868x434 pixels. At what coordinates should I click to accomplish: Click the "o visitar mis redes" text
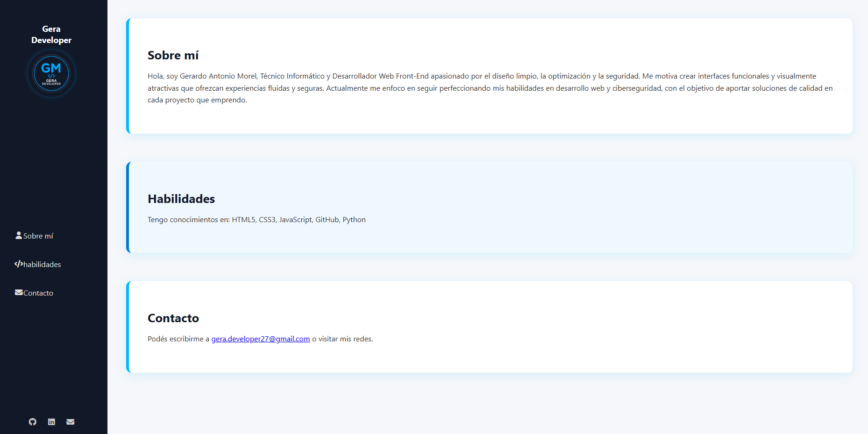click(342, 339)
